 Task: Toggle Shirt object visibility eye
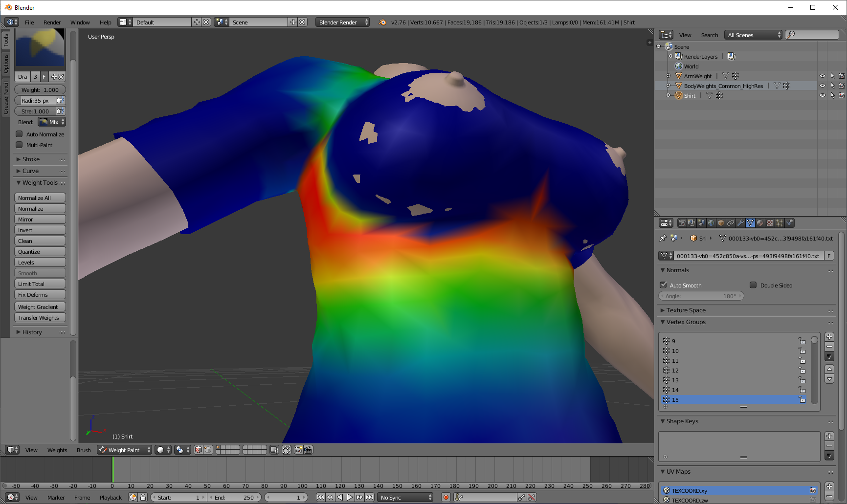823,96
